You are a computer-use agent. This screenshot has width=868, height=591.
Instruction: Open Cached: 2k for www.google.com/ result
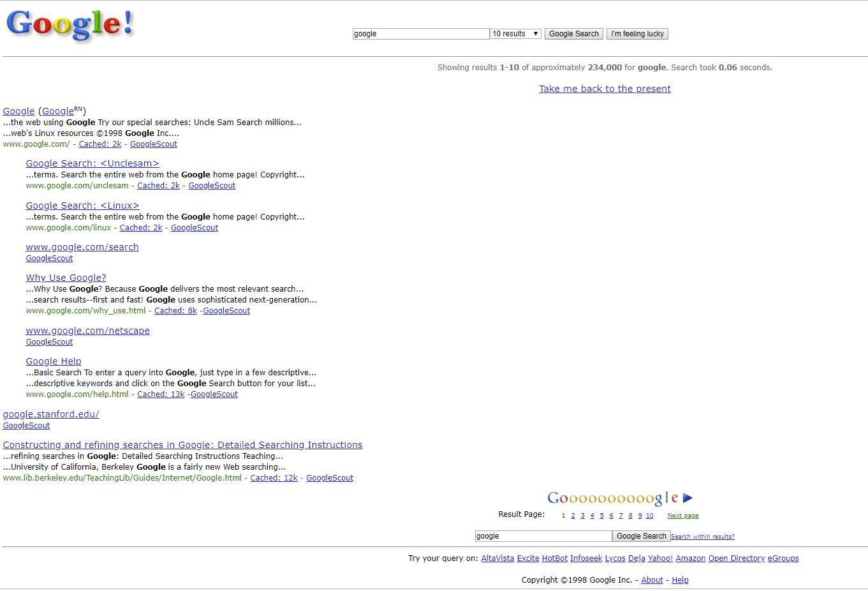point(100,144)
